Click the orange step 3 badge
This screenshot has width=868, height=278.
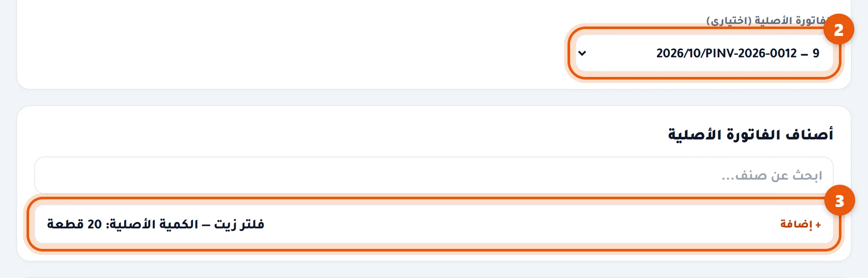coord(839,201)
